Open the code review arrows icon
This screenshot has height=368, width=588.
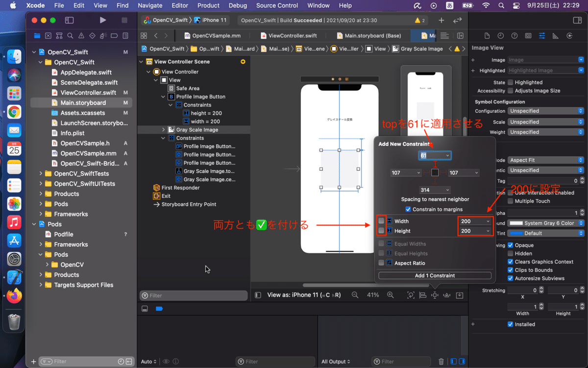coord(458,20)
